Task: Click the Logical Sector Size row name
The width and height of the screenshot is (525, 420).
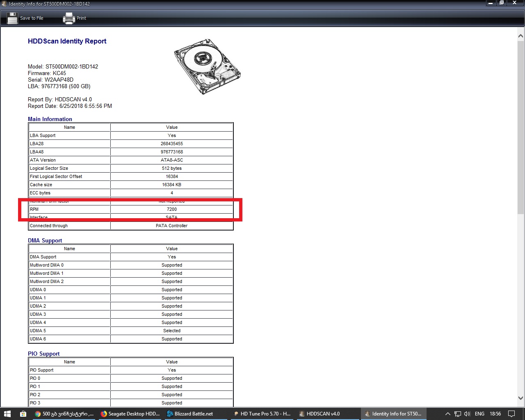Action: tap(49, 168)
